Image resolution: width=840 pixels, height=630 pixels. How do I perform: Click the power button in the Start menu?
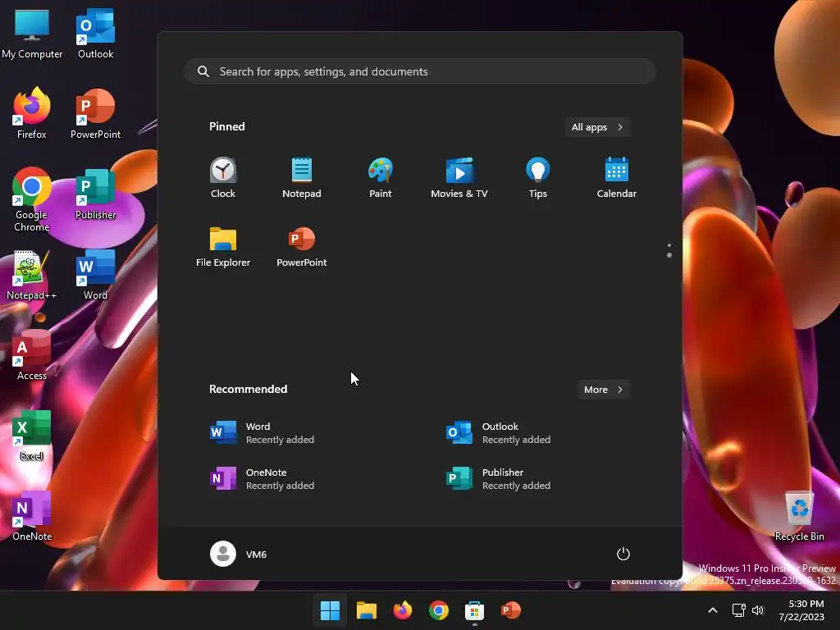coord(623,554)
